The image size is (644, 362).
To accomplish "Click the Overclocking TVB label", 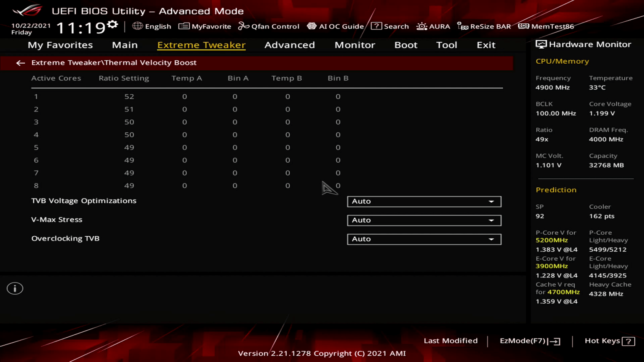I will (x=65, y=238).
